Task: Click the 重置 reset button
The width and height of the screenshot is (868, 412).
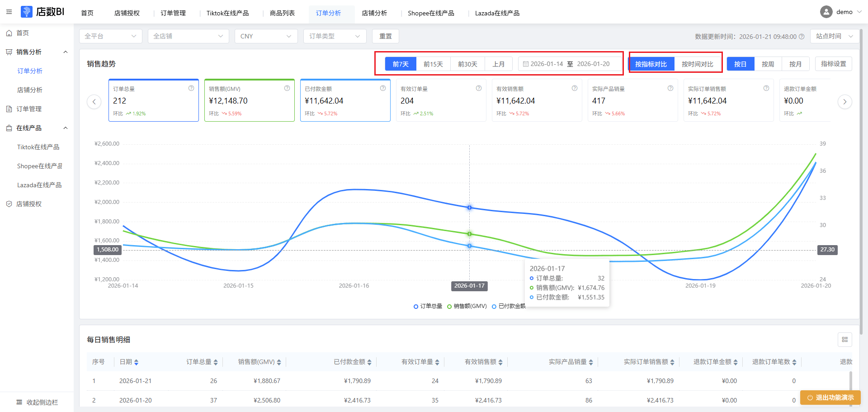Action: [x=385, y=36]
